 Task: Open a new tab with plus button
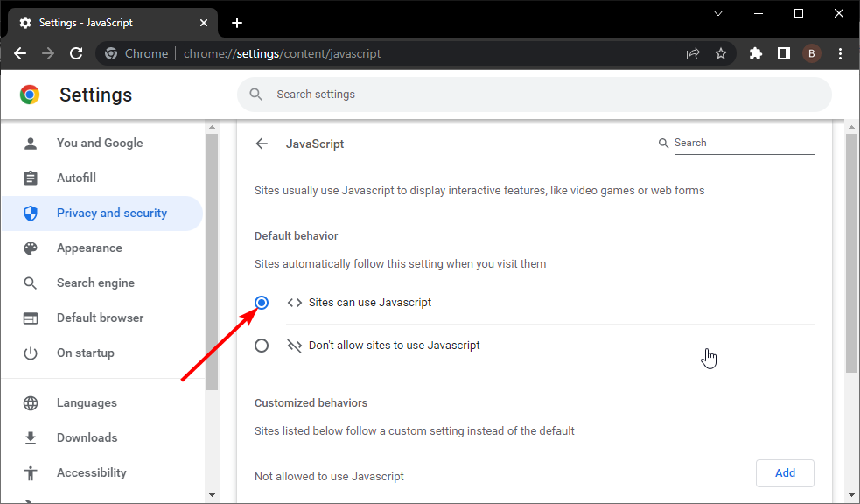click(x=237, y=23)
